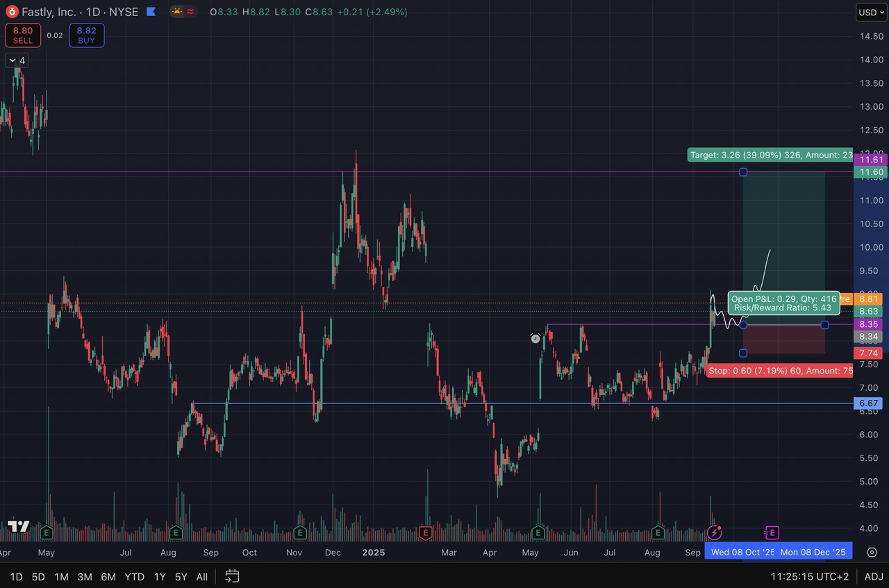Select the position's left entry handle at 8.35
889x588 pixels.
[743, 325]
